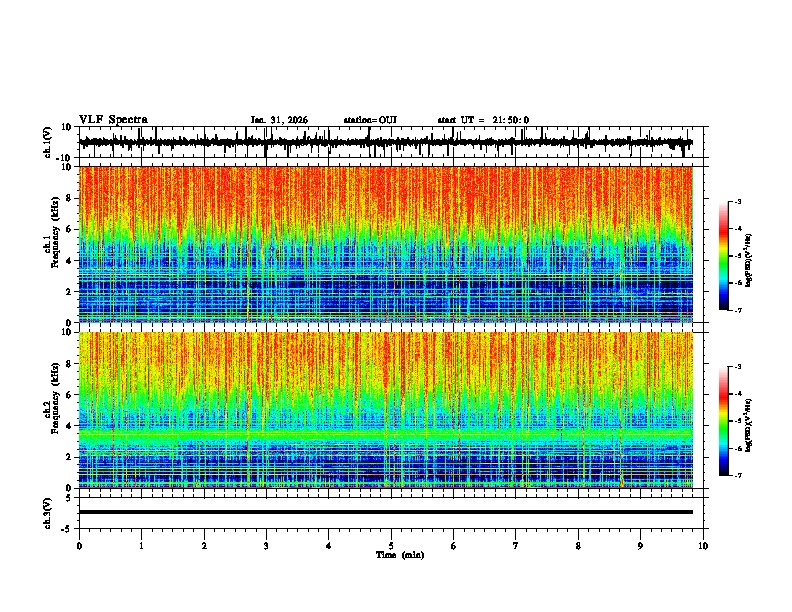Click the "ch.1(V)" vertical axis label
Viewport: 792px width, 612px height.
48,142
